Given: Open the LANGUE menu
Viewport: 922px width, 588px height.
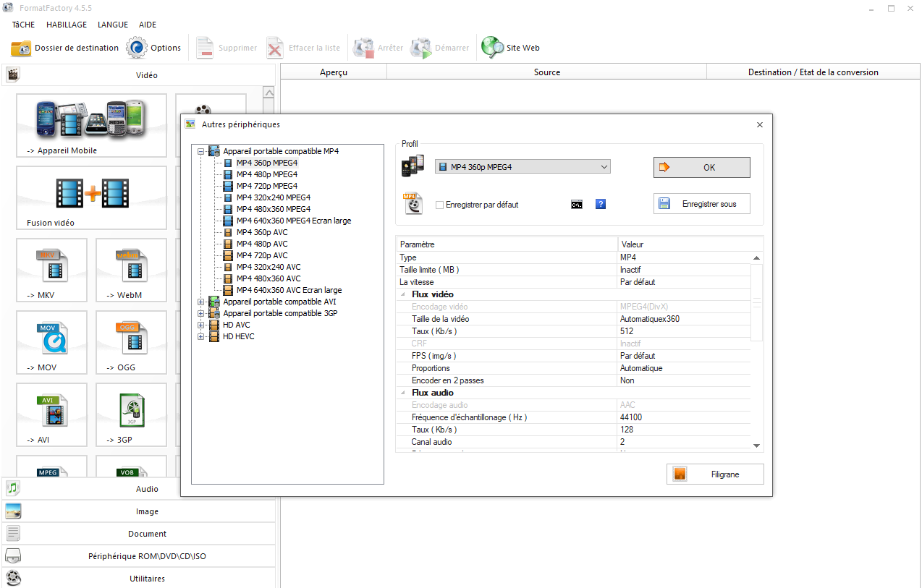Looking at the screenshot, I should [113, 24].
